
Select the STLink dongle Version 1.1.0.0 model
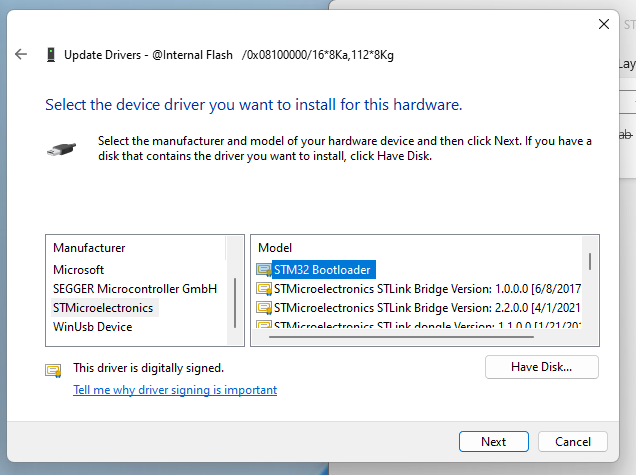click(x=428, y=325)
